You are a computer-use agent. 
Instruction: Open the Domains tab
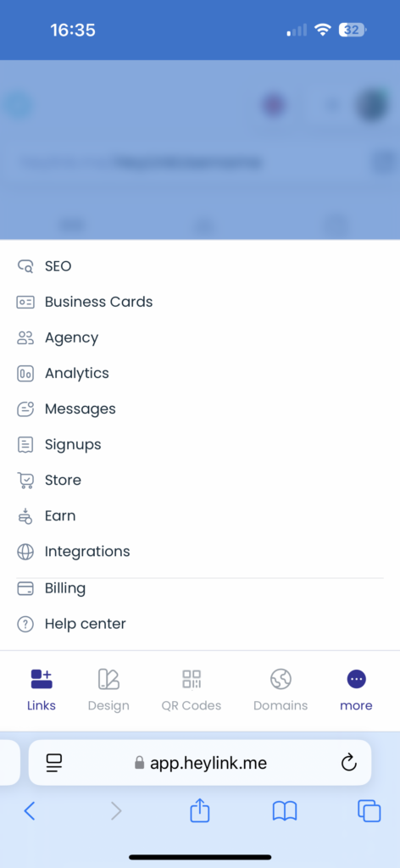281,690
